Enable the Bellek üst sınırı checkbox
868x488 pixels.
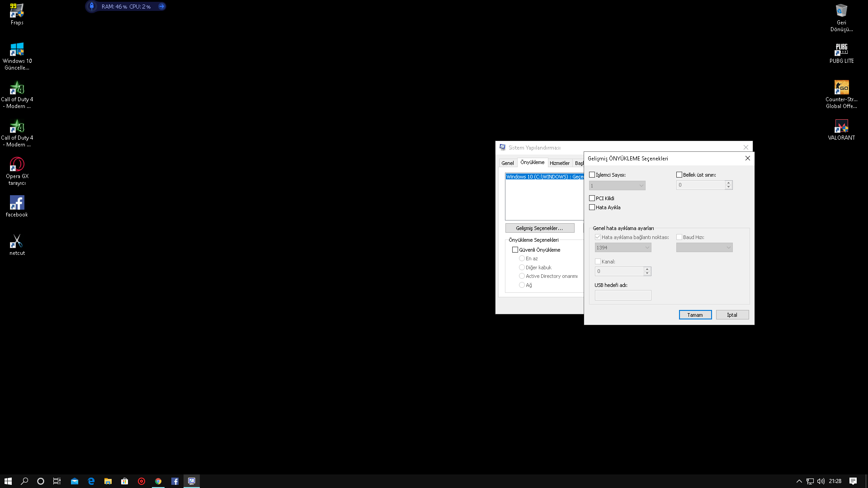[679, 175]
